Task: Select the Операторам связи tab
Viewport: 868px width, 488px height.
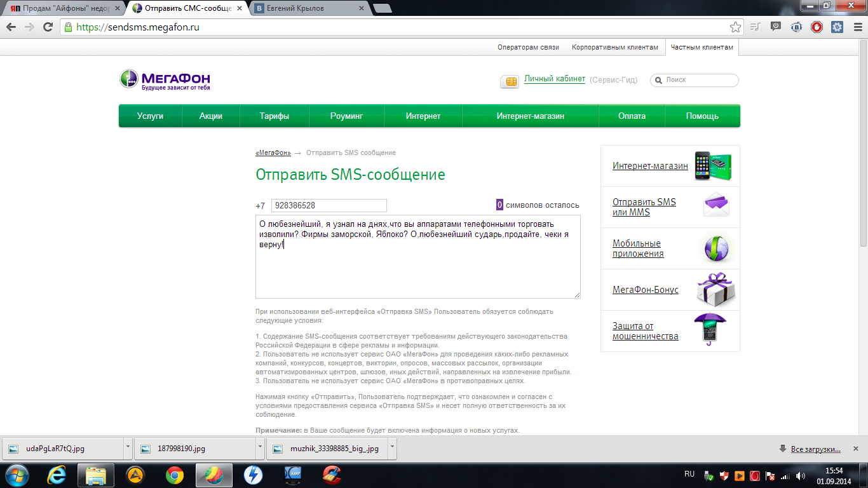Action: (528, 48)
